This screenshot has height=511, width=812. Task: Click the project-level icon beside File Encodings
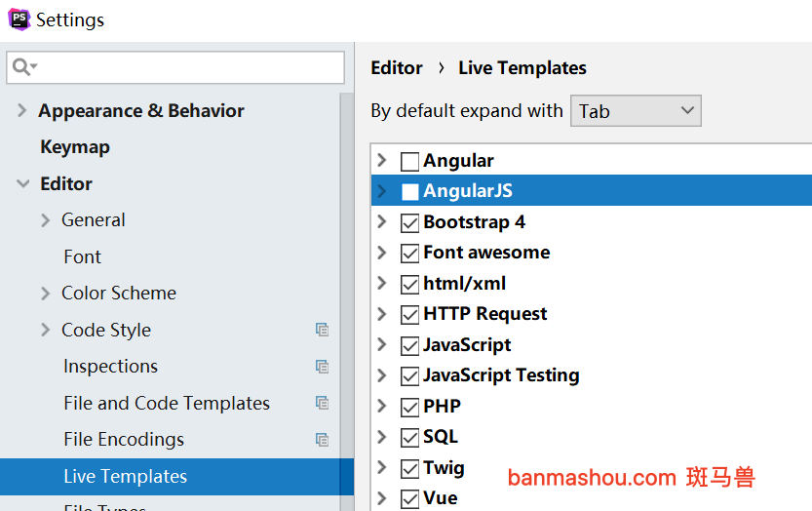[x=322, y=440]
